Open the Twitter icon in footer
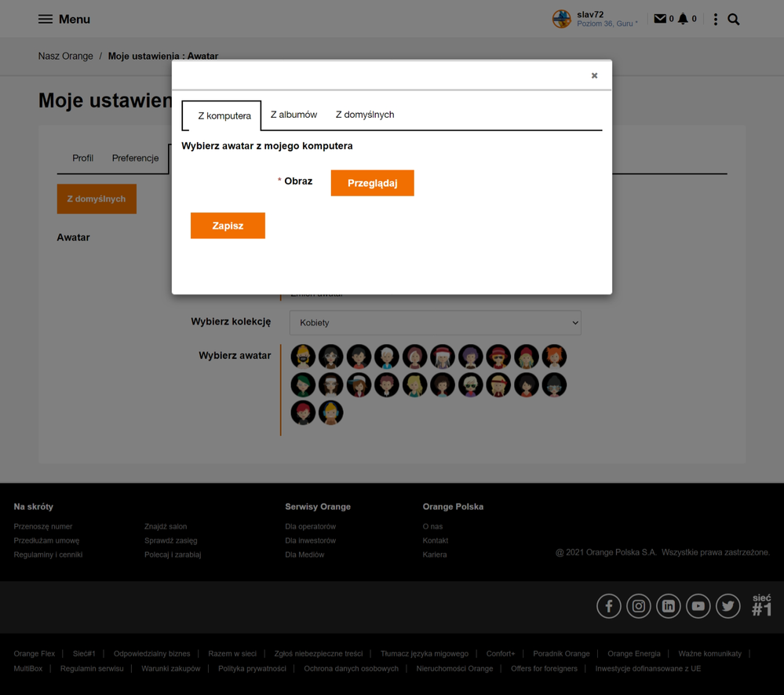 click(x=728, y=606)
